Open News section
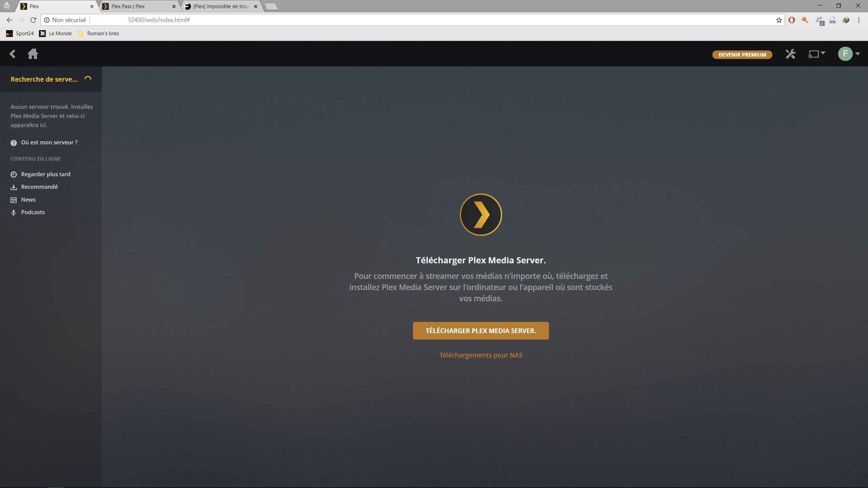Image resolution: width=868 pixels, height=488 pixels. coord(28,200)
